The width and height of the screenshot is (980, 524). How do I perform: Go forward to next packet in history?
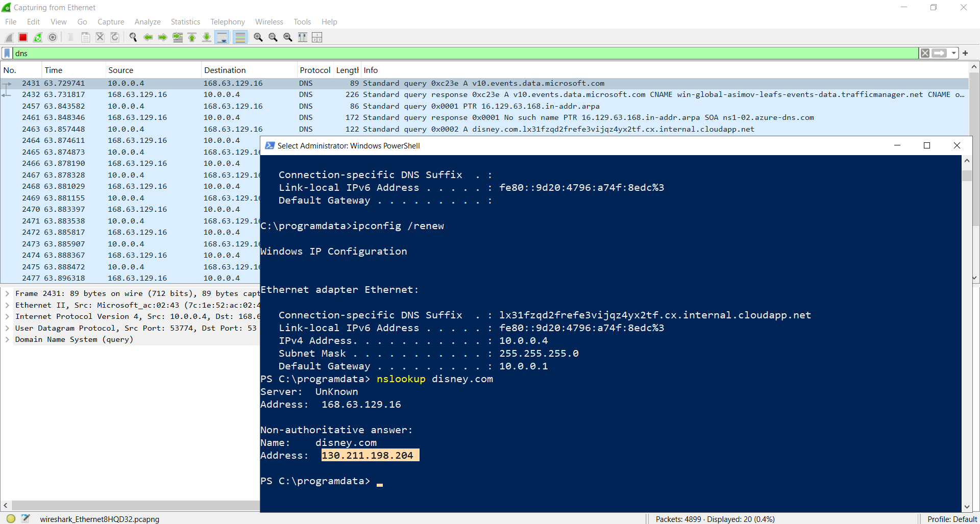click(162, 37)
